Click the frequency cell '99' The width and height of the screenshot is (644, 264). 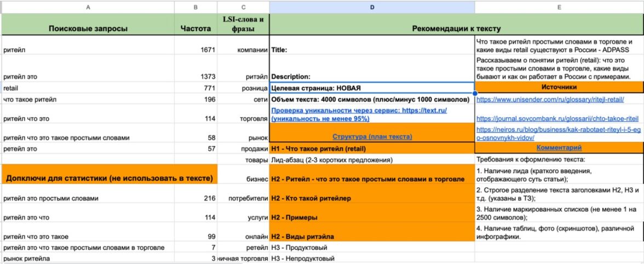click(196, 232)
